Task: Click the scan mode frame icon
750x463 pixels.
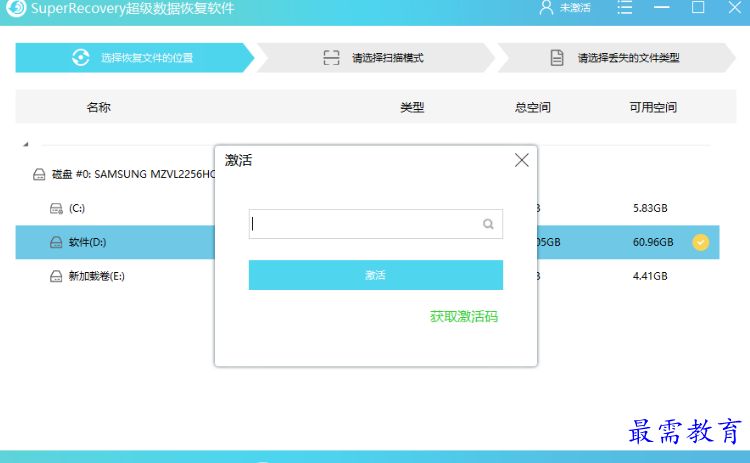Action: click(331, 57)
